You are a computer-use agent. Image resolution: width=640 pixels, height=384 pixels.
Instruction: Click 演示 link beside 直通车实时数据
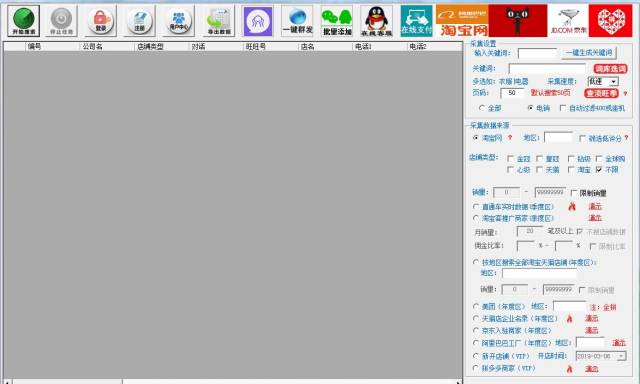click(595, 206)
